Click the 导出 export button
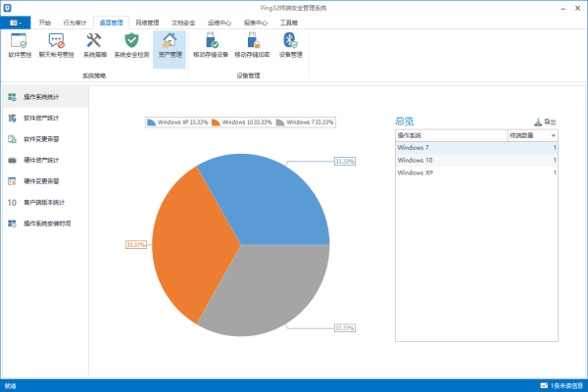Image resolution: width=588 pixels, height=392 pixels. (545, 122)
